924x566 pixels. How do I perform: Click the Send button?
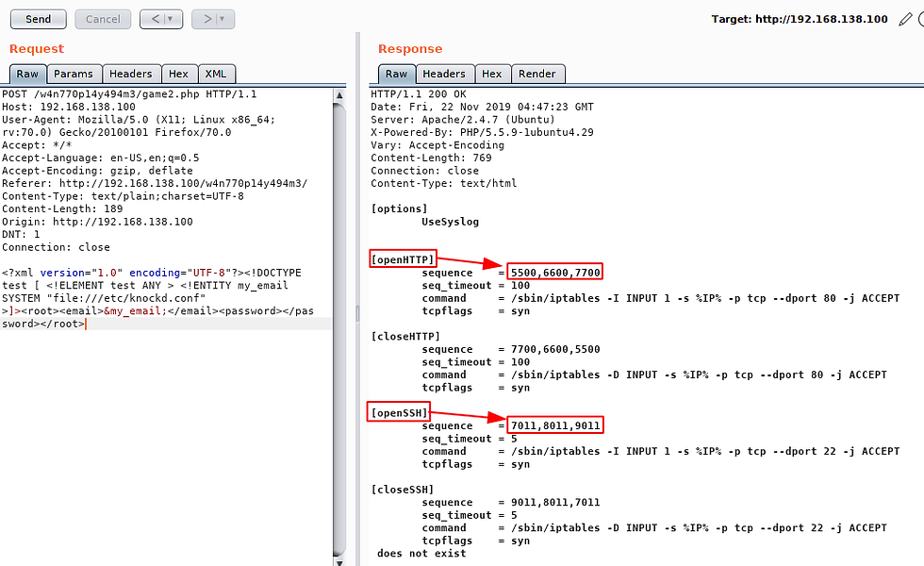click(39, 19)
